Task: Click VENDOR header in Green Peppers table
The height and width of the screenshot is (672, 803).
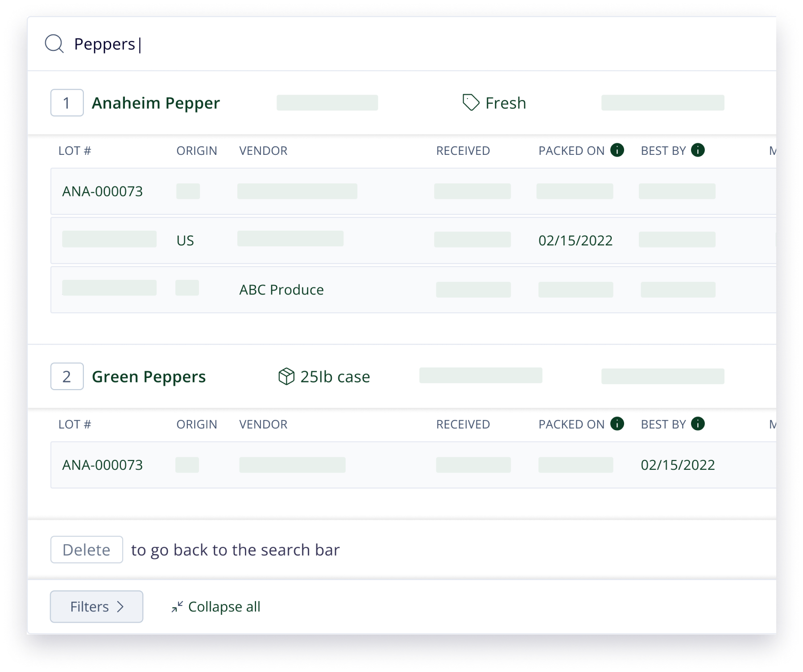Action: pos(263,424)
